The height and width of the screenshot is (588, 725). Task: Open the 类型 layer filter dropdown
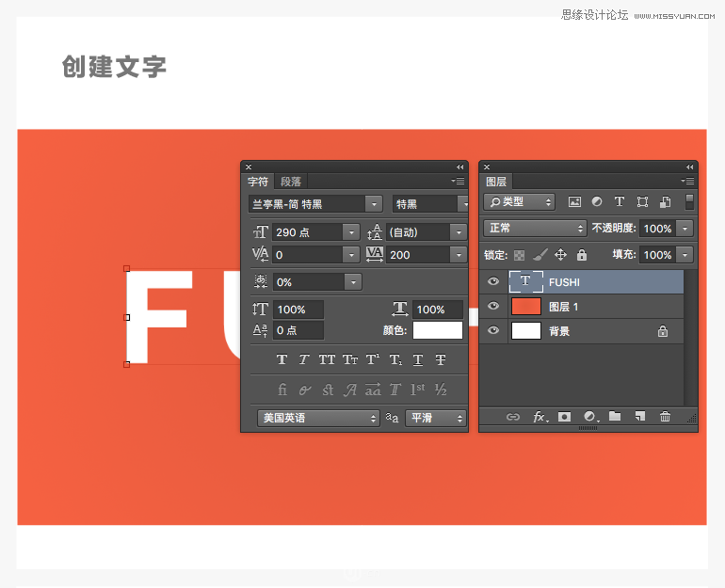point(519,202)
